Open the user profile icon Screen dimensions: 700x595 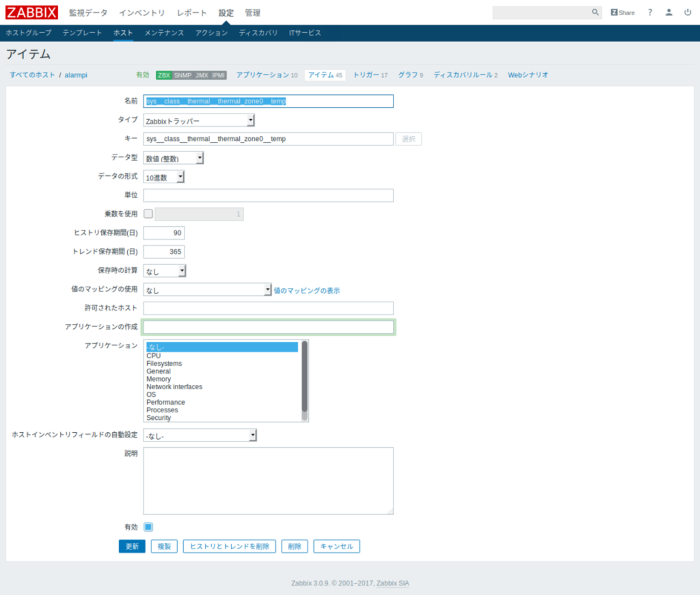[669, 12]
